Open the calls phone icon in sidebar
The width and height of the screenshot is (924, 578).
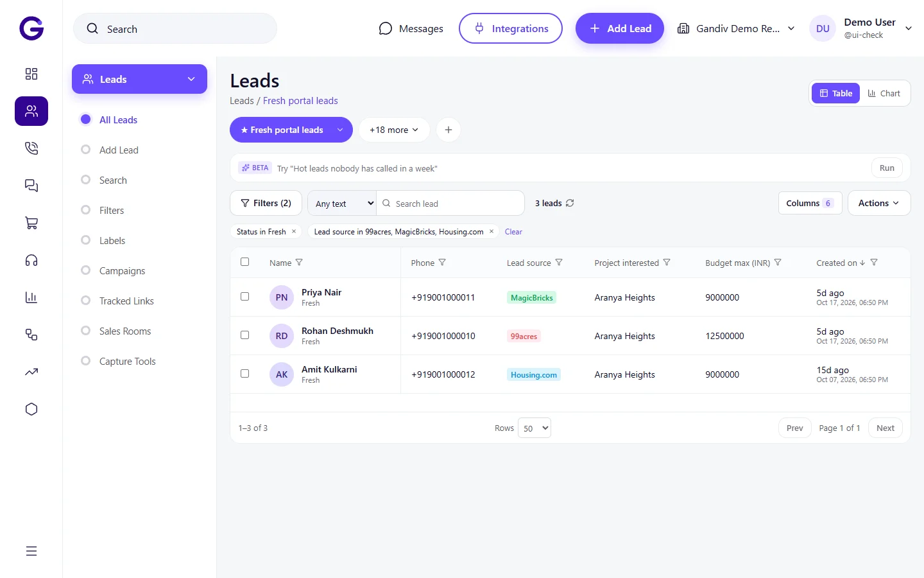[31, 148]
